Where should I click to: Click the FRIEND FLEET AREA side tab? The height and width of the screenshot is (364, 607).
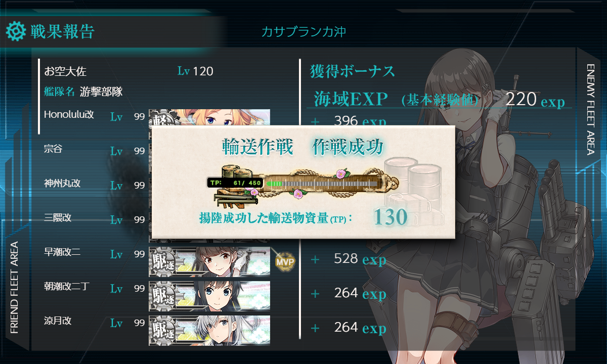[x=14, y=288]
